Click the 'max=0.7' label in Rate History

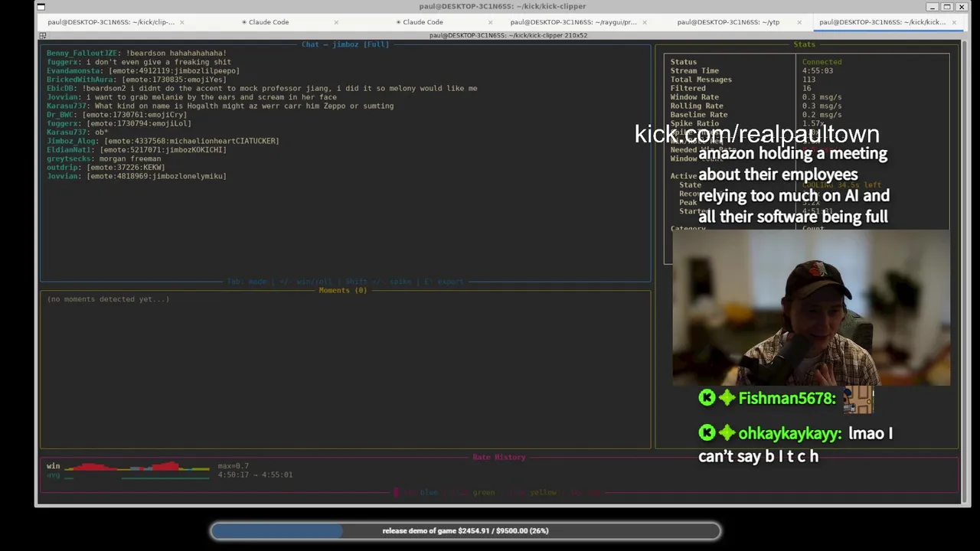(x=233, y=466)
